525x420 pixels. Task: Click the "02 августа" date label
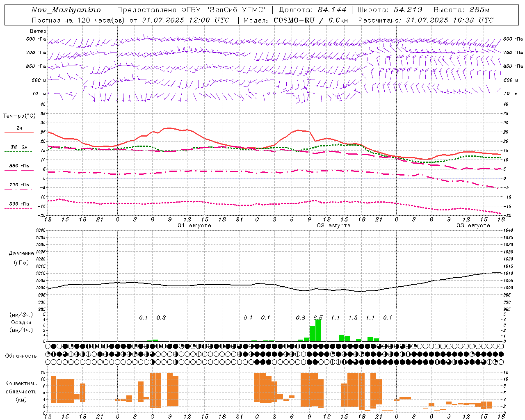point(334,226)
